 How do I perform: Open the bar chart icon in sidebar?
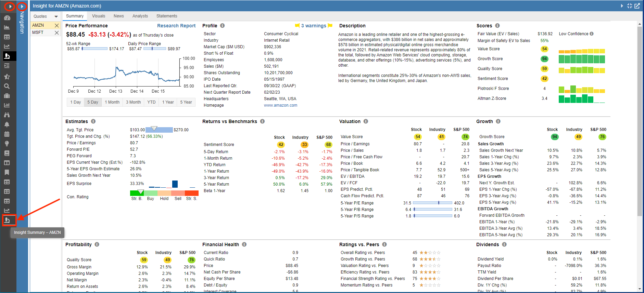tap(7, 105)
